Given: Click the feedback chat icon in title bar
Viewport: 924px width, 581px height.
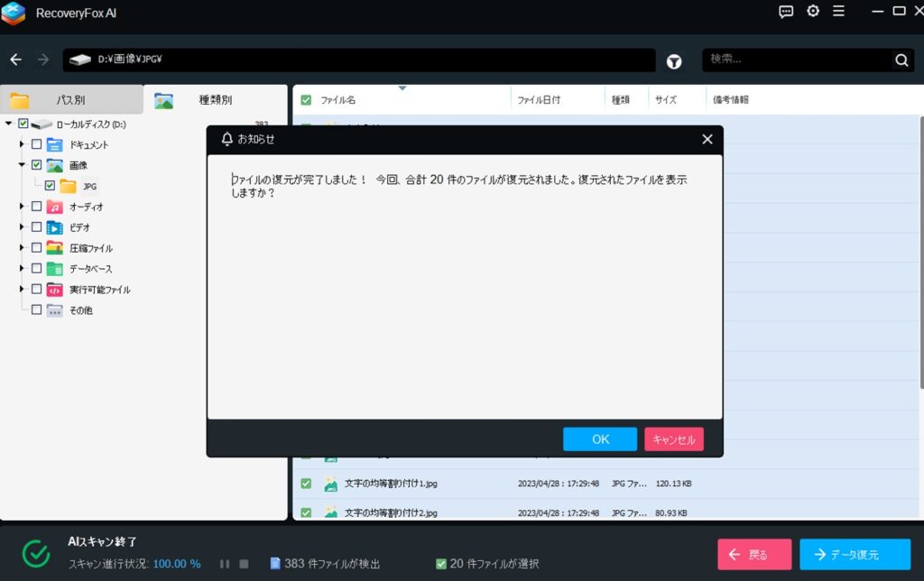Looking at the screenshot, I should tap(786, 12).
